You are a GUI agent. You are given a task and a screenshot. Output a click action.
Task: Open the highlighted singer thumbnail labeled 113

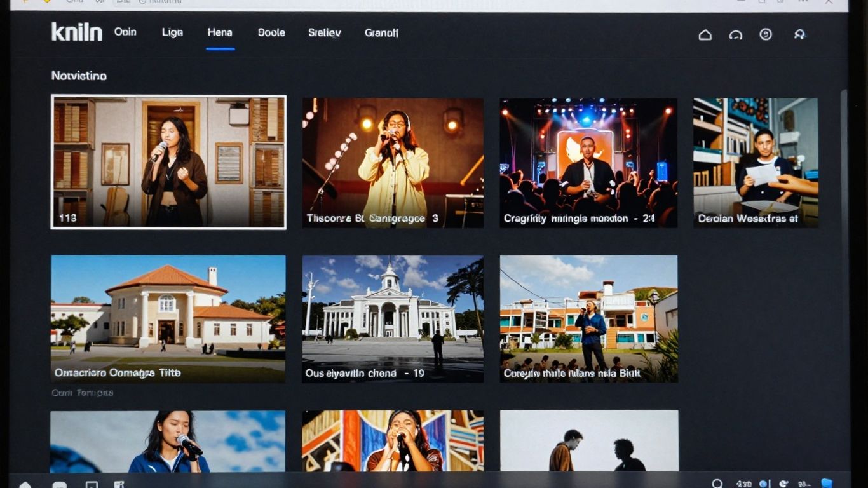168,162
